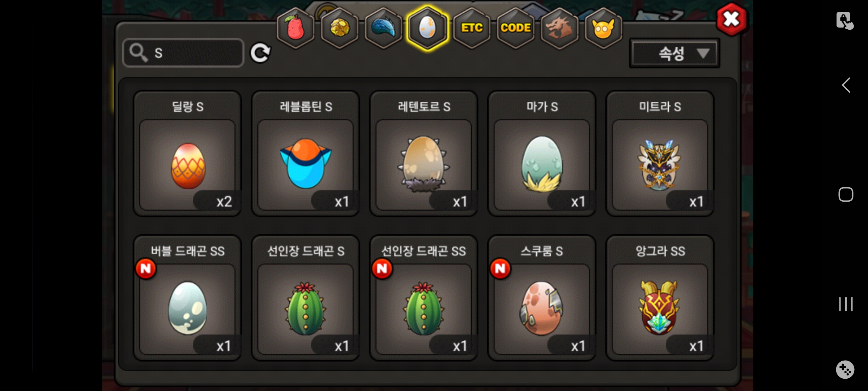Open the red fruit food tab
The height and width of the screenshot is (391, 868).
[x=295, y=28]
